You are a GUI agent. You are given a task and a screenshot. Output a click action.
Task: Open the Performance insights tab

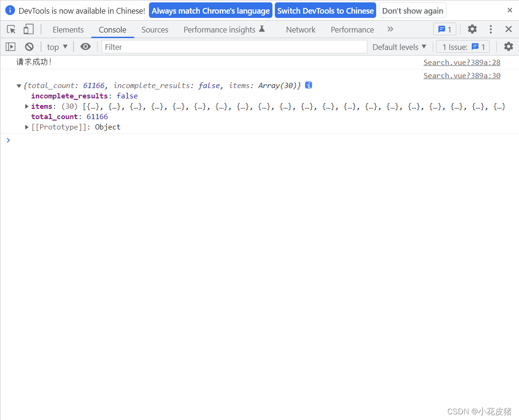click(224, 30)
